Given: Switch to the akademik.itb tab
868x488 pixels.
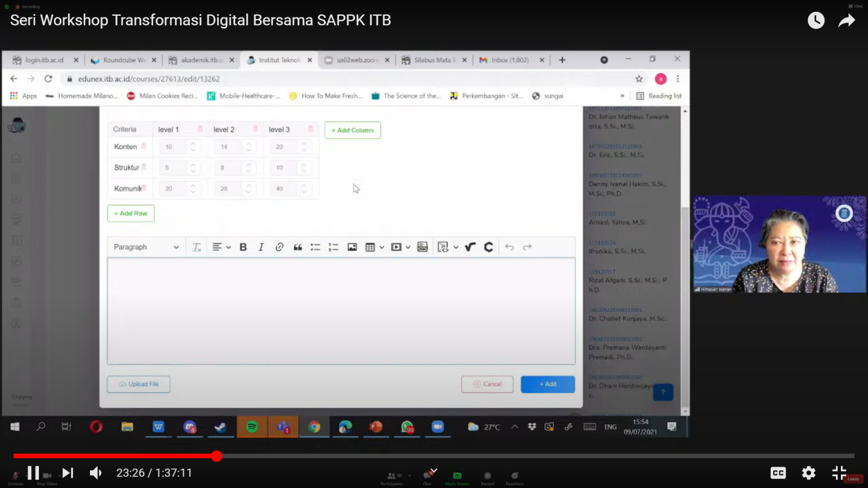Looking at the screenshot, I should (202, 60).
